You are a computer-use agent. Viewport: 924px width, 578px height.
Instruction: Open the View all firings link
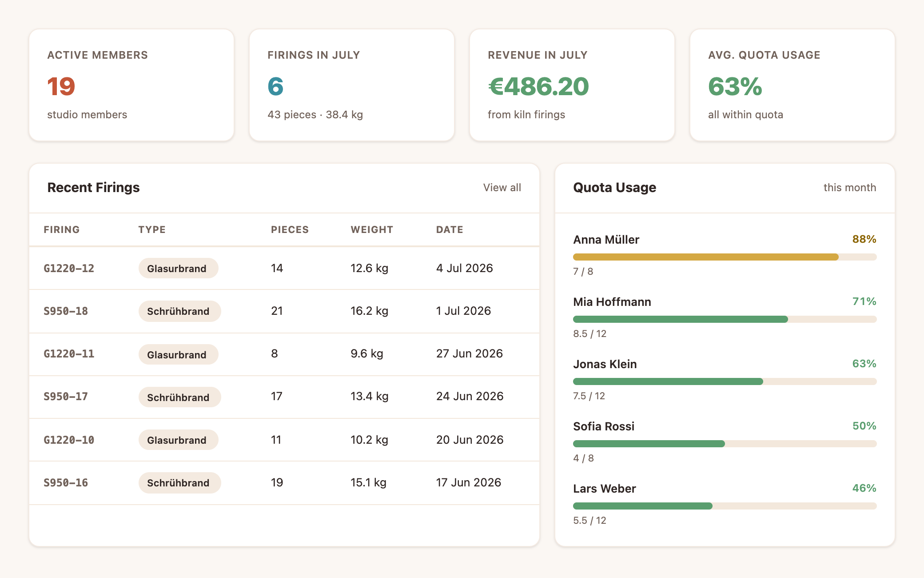pos(502,188)
